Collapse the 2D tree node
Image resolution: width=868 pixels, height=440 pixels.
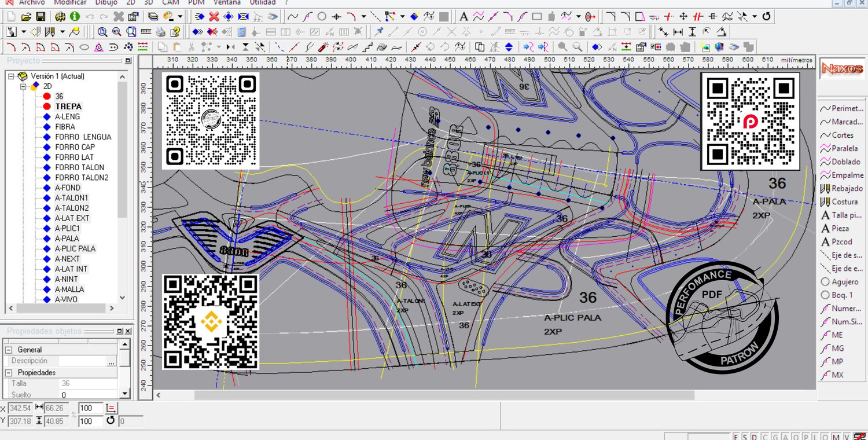point(23,86)
